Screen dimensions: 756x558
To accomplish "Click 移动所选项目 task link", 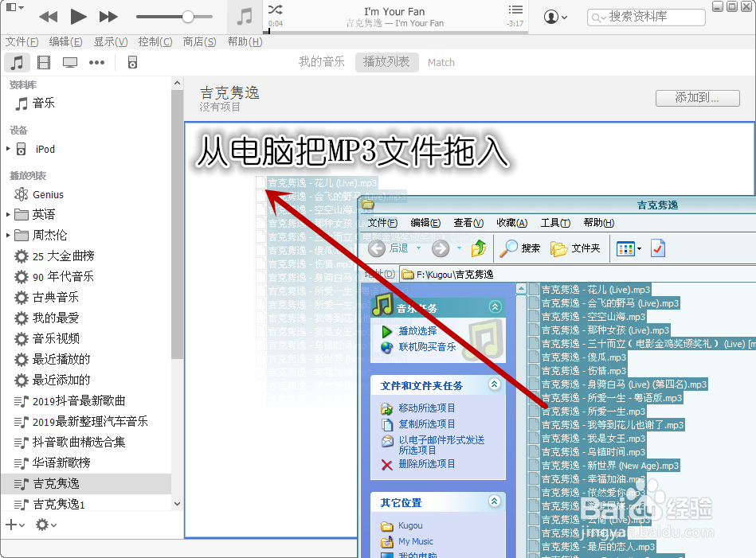I will tap(427, 408).
